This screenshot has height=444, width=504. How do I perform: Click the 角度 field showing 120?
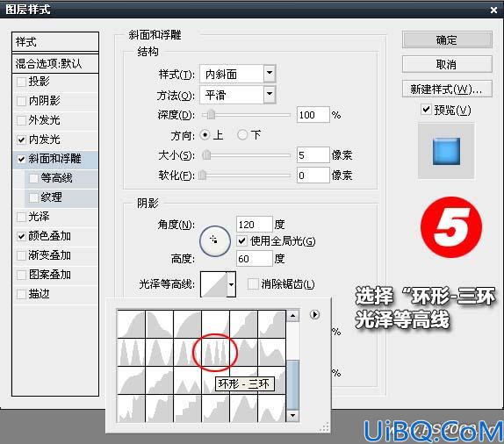tap(255, 225)
